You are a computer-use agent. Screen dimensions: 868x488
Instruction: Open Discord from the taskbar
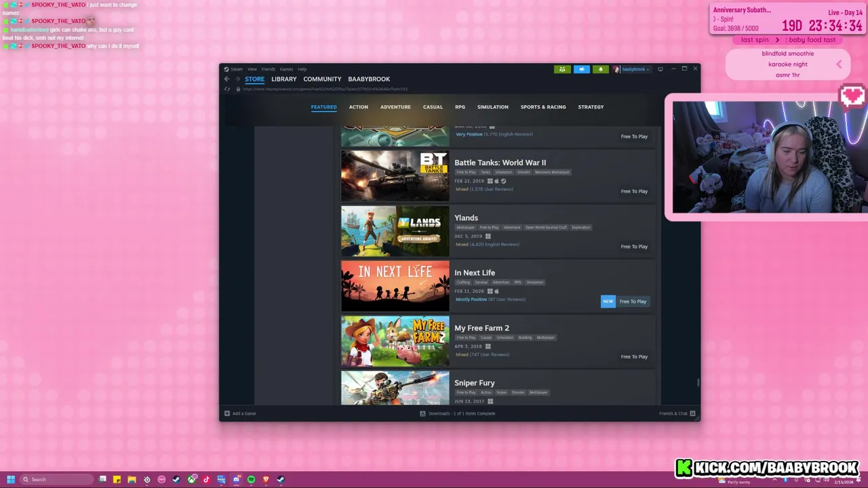pyautogui.click(x=236, y=480)
